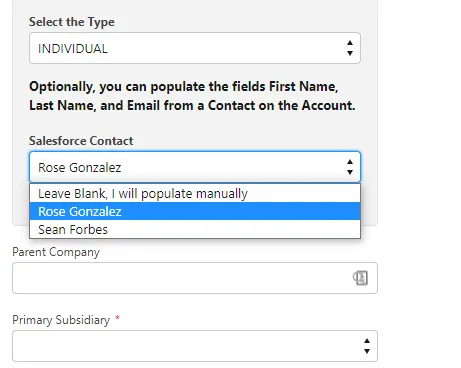This screenshot has width=461, height=368.
Task: Click the Select the Type label
Action: 72,22
